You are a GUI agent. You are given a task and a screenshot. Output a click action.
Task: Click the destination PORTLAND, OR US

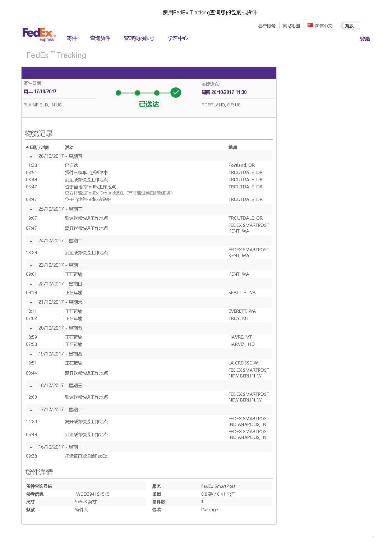coord(221,105)
